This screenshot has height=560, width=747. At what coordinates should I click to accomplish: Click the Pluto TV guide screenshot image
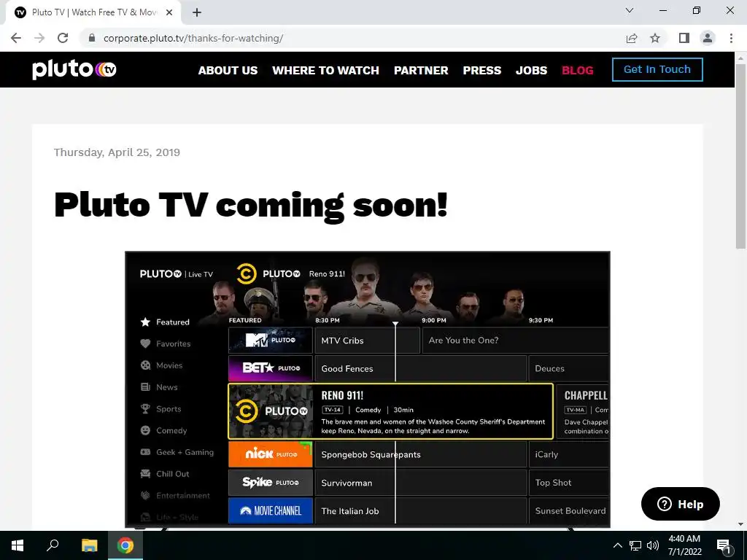(368, 389)
